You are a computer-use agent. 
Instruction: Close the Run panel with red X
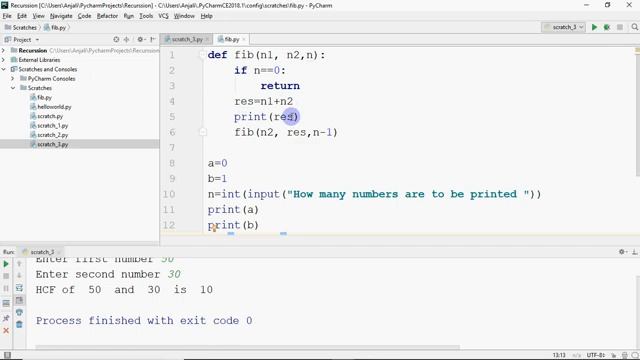pyautogui.click(x=6, y=330)
